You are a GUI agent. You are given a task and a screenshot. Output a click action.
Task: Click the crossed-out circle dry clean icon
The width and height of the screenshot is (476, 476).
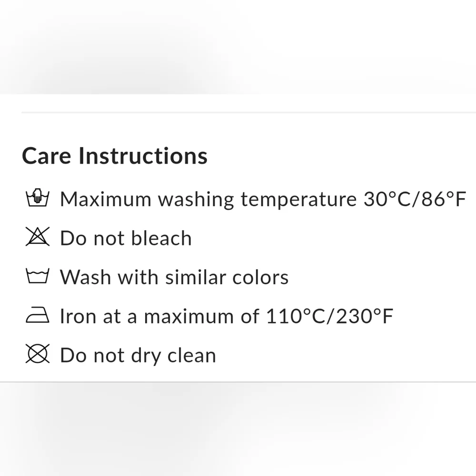(37, 355)
